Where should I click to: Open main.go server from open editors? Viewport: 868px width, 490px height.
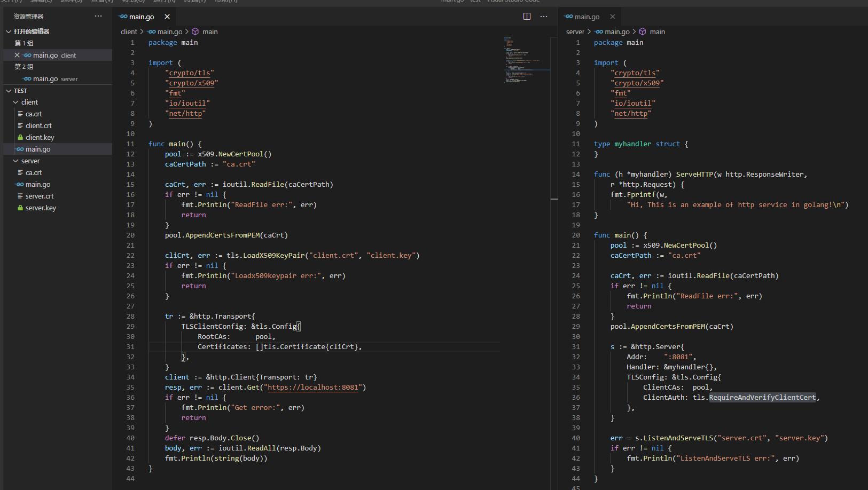tap(58, 78)
